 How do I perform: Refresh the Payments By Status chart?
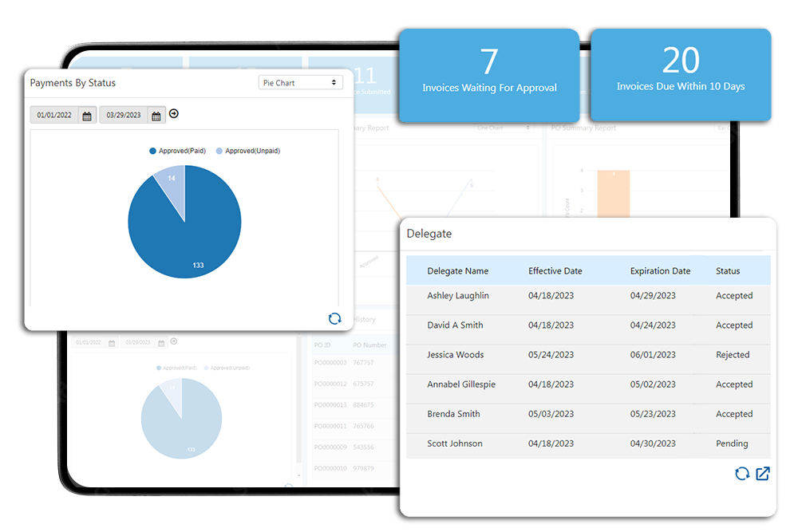click(334, 318)
